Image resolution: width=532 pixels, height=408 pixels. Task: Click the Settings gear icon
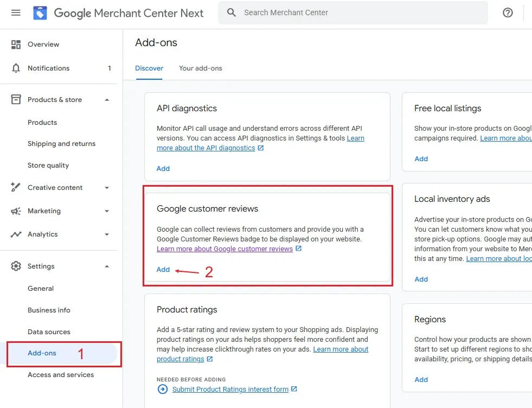click(x=15, y=266)
